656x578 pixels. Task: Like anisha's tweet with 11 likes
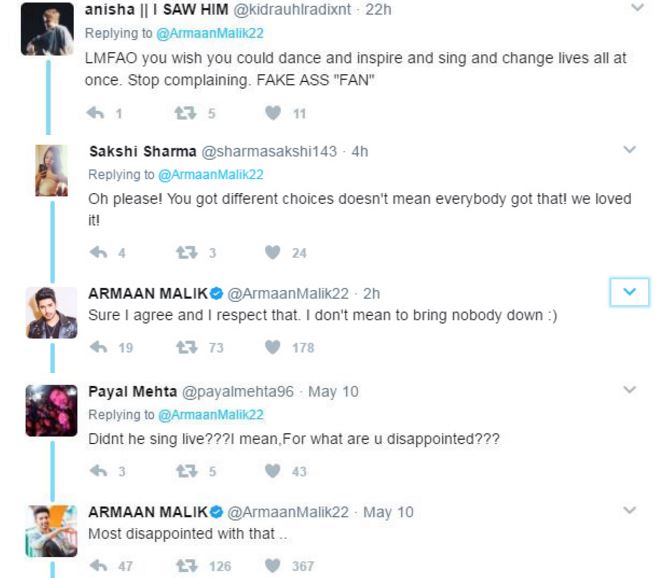273,113
